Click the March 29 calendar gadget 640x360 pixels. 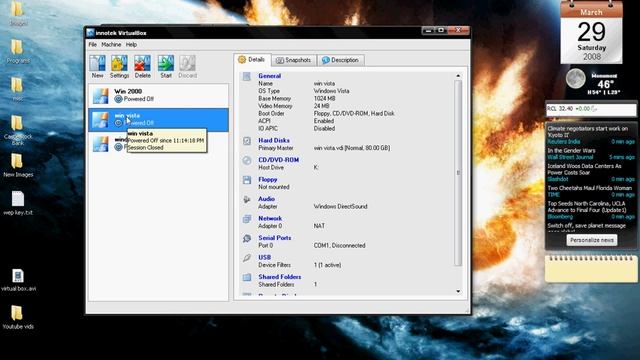pyautogui.click(x=591, y=33)
